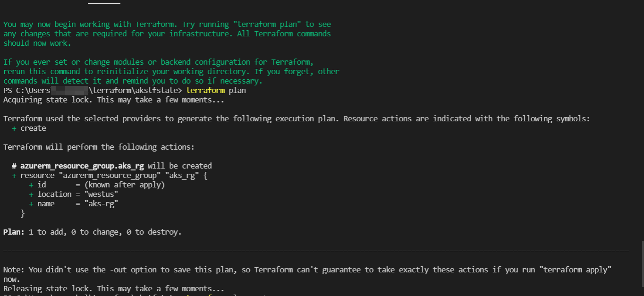Click 'Terraform will perform the following actions:' line
This screenshot has width=644, height=296.
[99, 147]
